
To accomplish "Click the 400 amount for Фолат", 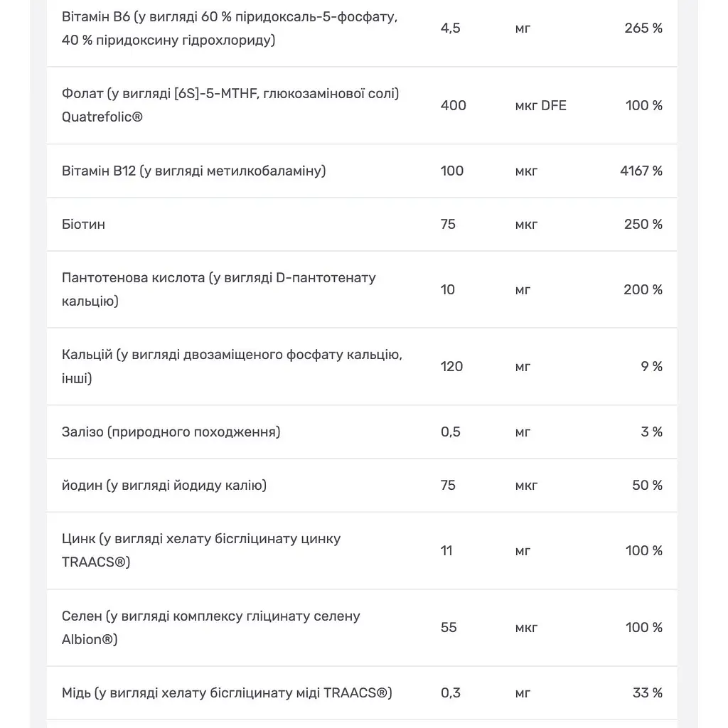I will (453, 106).
